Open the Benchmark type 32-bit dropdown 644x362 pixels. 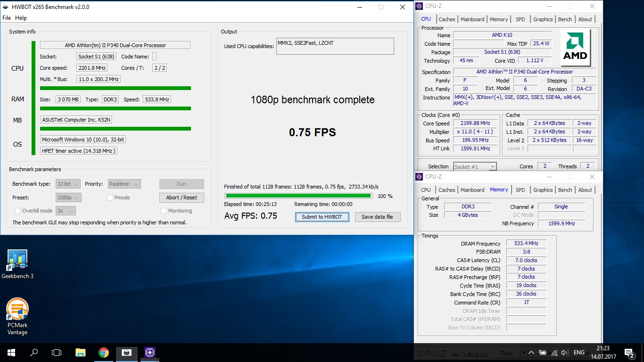tap(68, 184)
